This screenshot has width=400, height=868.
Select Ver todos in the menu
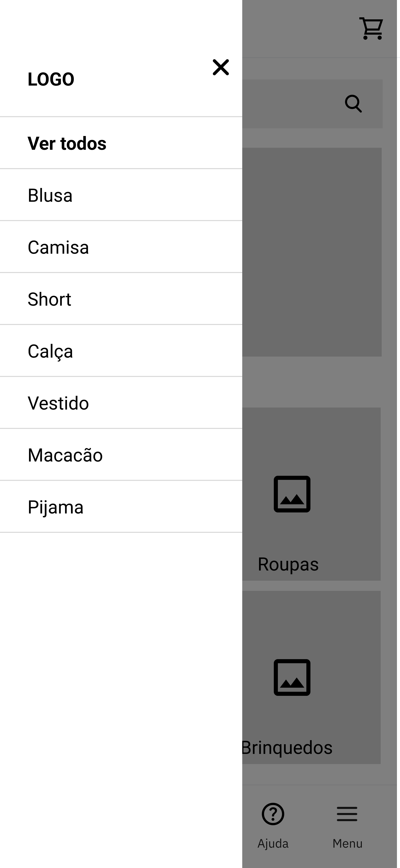tap(67, 143)
